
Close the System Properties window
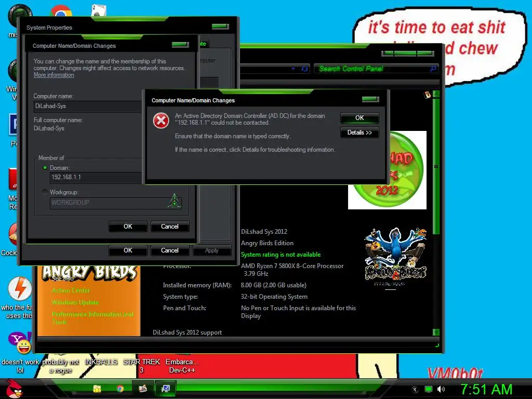coord(220,26)
